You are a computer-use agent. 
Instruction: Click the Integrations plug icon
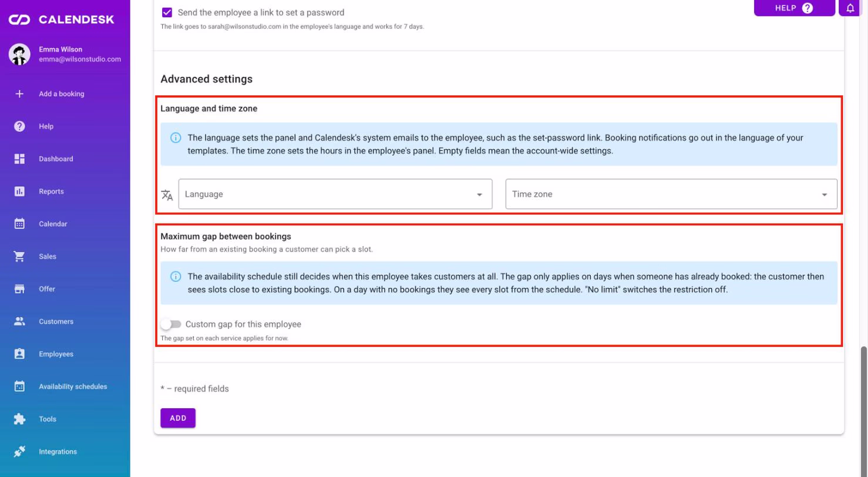click(x=19, y=452)
